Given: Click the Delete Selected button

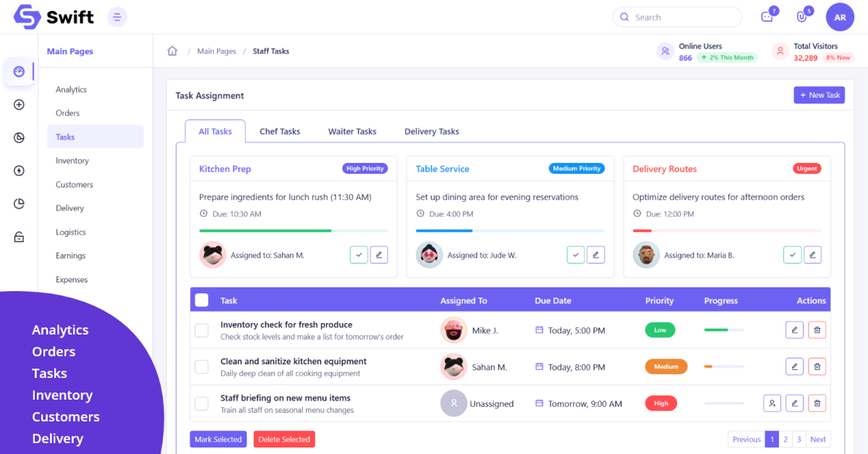Looking at the screenshot, I should 284,439.
